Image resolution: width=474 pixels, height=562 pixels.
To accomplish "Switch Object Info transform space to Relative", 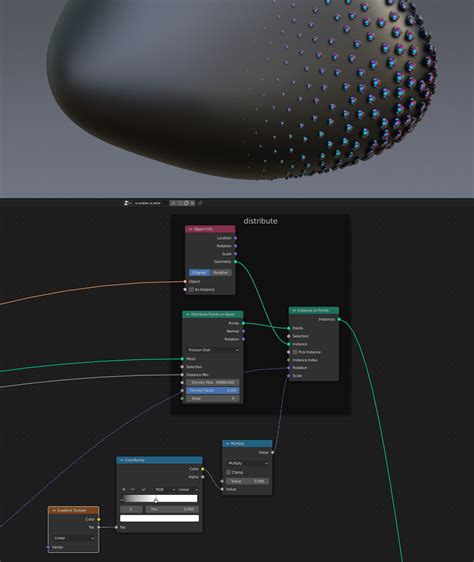I will coord(221,272).
